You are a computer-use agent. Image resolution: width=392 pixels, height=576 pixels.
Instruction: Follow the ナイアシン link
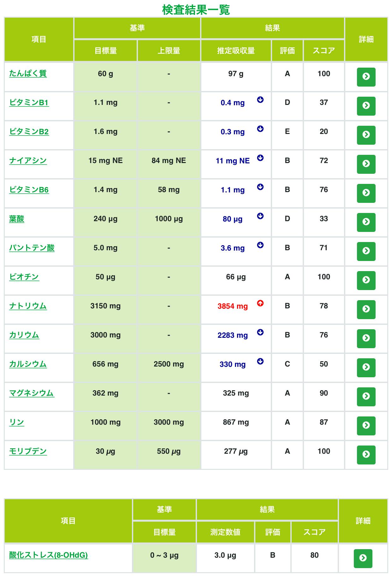(28, 161)
